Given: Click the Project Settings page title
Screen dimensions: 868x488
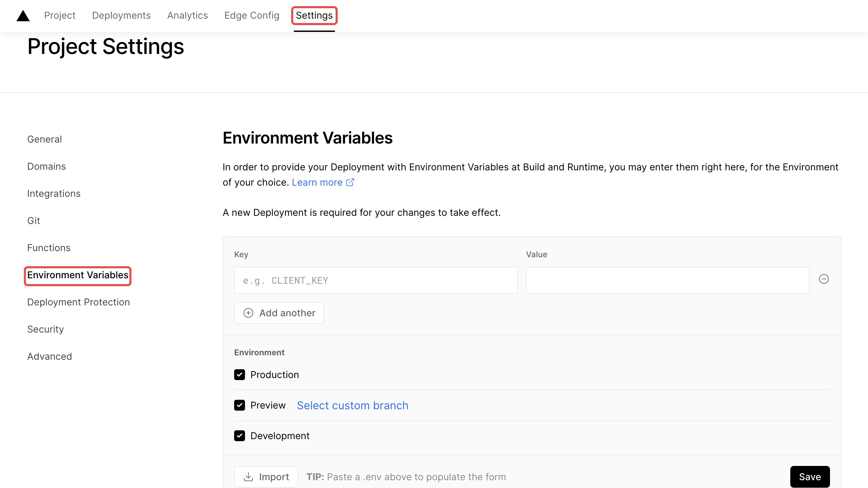Looking at the screenshot, I should click(106, 46).
